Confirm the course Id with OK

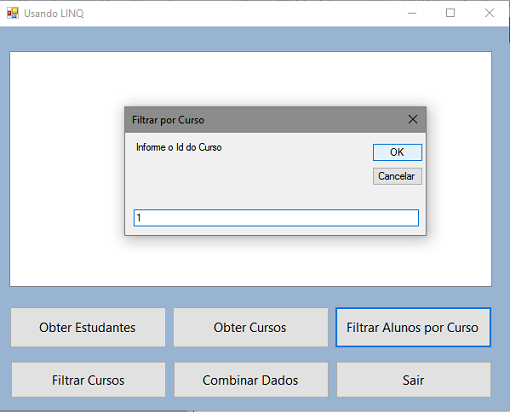click(x=397, y=152)
